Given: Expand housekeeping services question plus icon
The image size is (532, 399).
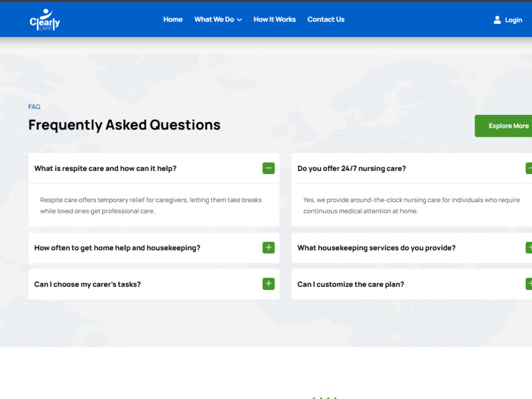Looking at the screenshot, I should tap(529, 248).
